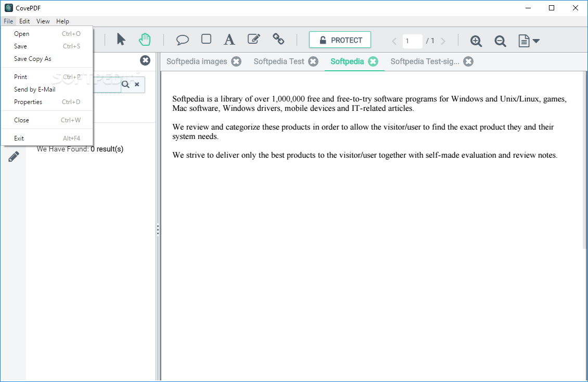Close the Softpedia Test tab
This screenshot has width=588, height=382.
tap(313, 61)
